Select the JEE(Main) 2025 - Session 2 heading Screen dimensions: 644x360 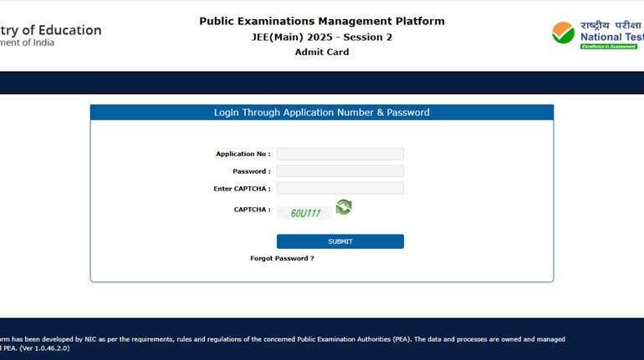coord(321,37)
